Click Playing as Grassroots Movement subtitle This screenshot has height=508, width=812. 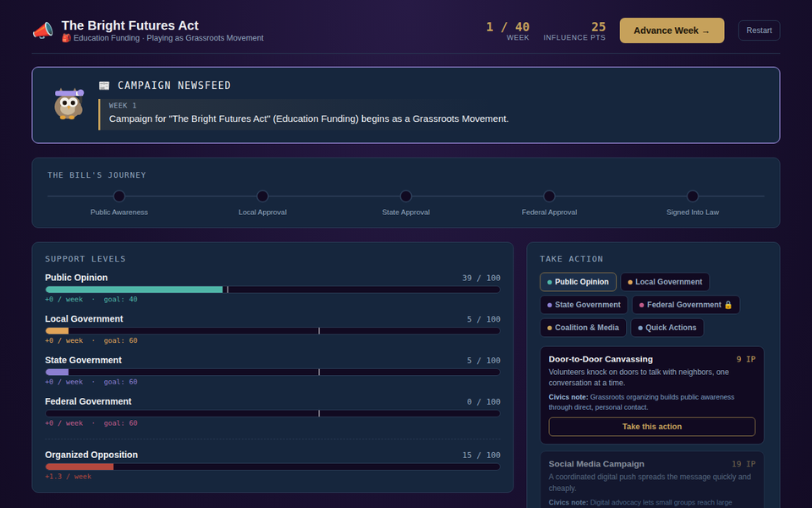tap(205, 38)
